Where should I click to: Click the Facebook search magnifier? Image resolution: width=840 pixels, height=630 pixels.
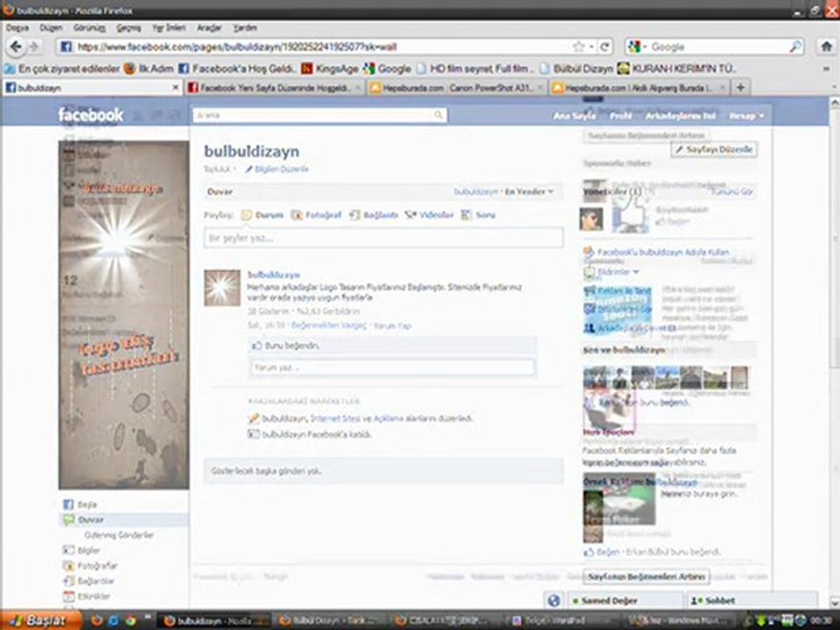(x=438, y=115)
